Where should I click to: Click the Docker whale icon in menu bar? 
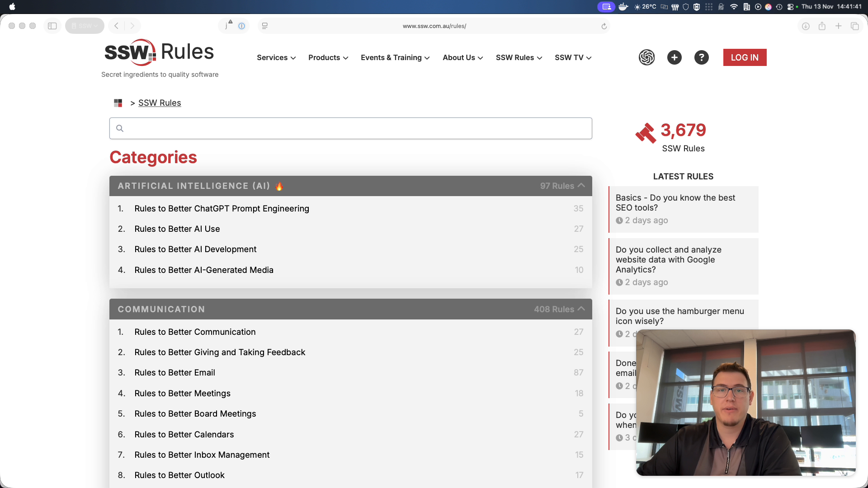[623, 7]
